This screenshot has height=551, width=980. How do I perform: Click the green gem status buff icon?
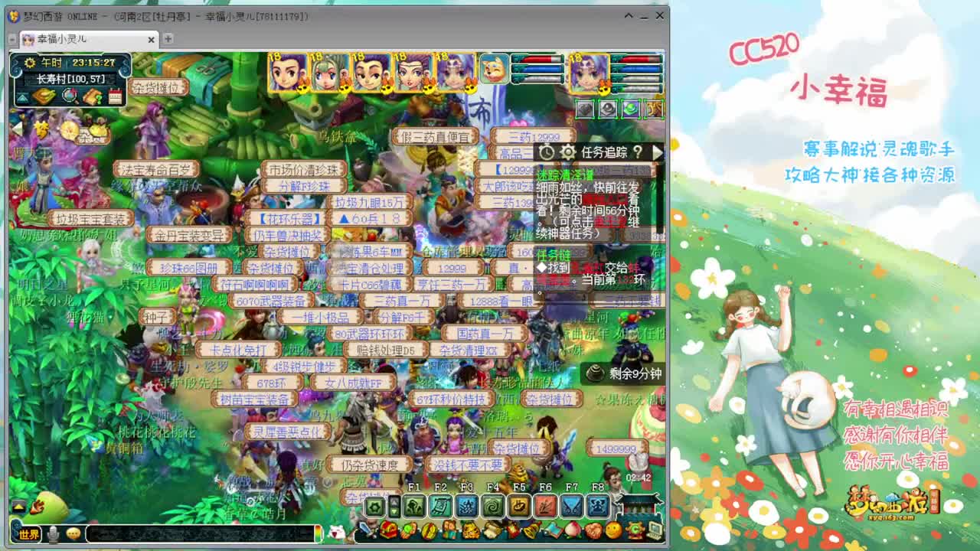point(631,109)
